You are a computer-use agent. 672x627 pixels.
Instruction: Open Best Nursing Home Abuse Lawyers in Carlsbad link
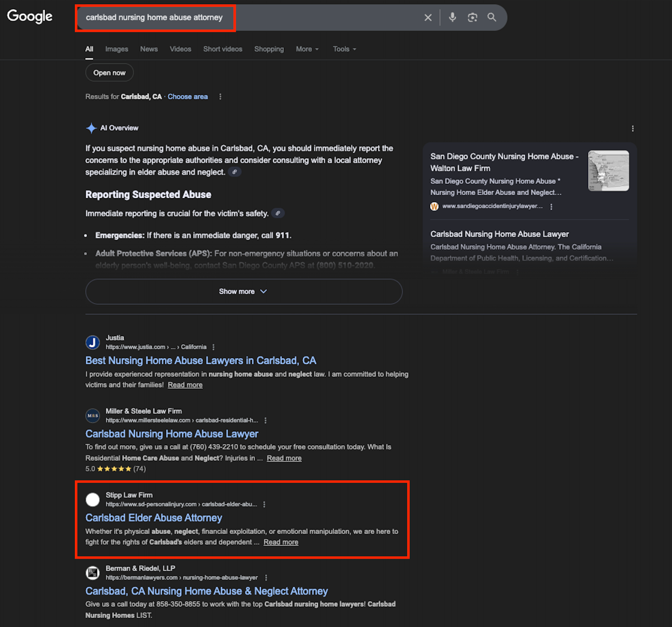pyautogui.click(x=201, y=361)
